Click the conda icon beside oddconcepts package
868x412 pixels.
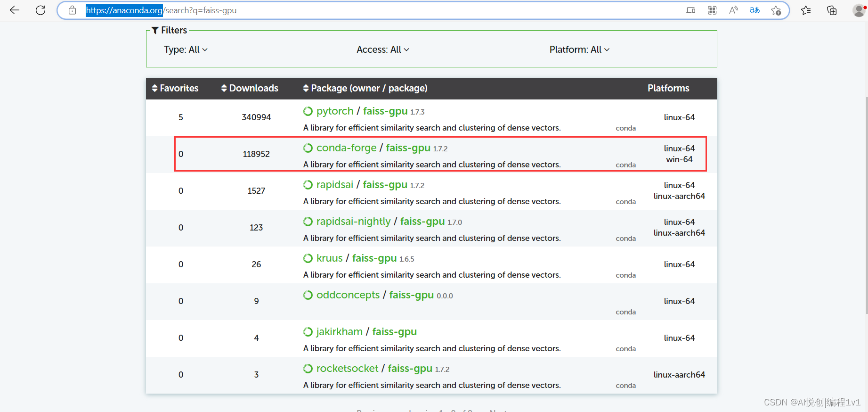308,295
